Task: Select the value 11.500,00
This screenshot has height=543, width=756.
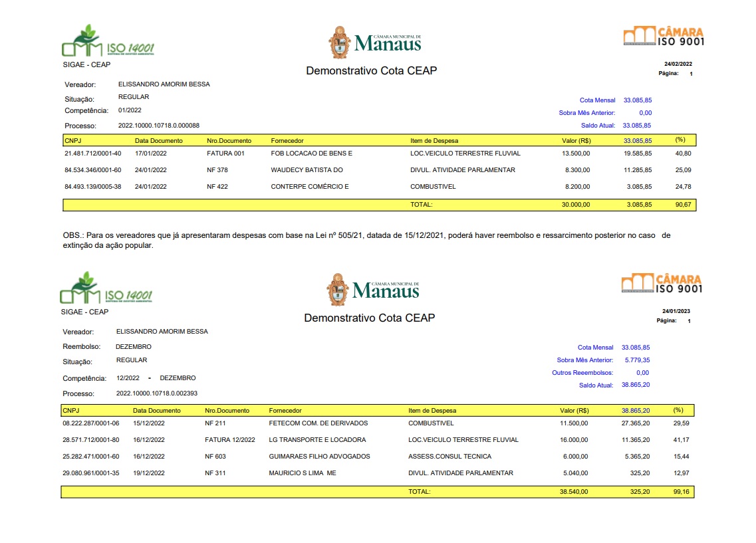Action: pyautogui.click(x=574, y=423)
